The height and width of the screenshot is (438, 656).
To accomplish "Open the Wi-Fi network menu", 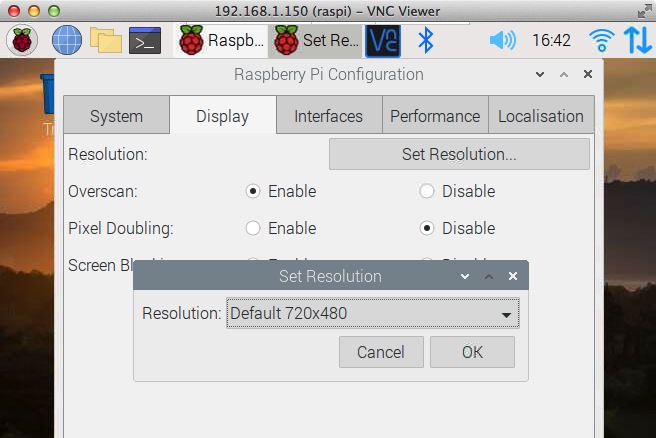I will pos(602,40).
